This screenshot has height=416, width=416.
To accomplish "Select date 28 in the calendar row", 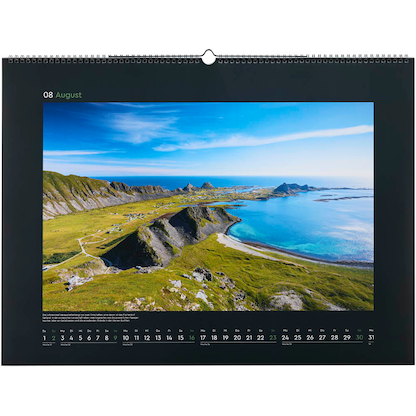I will coord(335,338).
